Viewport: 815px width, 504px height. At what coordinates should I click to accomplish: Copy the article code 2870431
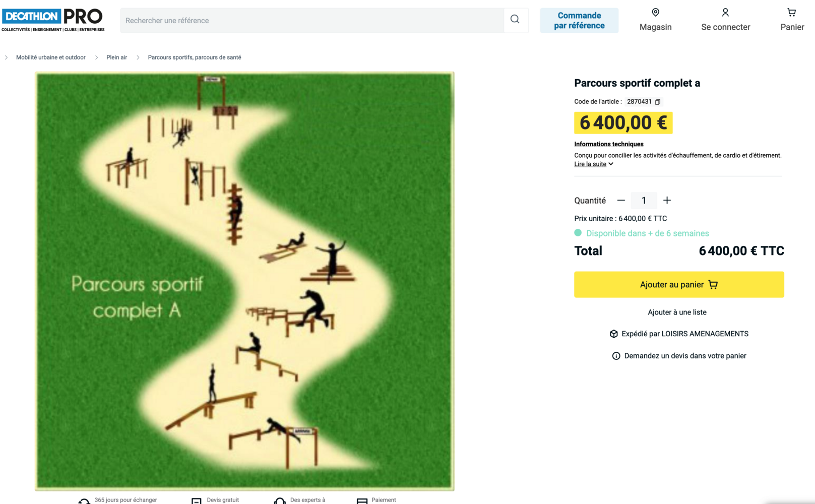(658, 102)
